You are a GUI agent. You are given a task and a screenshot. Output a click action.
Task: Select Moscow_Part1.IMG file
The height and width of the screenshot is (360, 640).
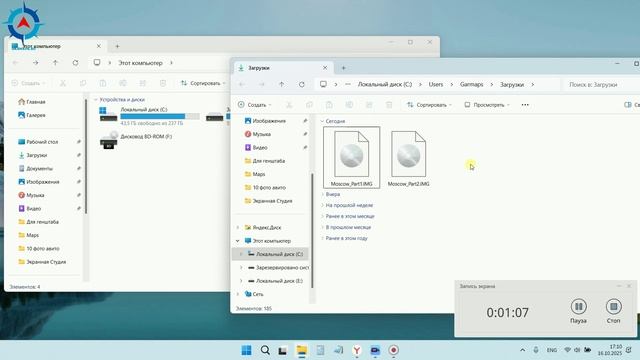point(351,158)
